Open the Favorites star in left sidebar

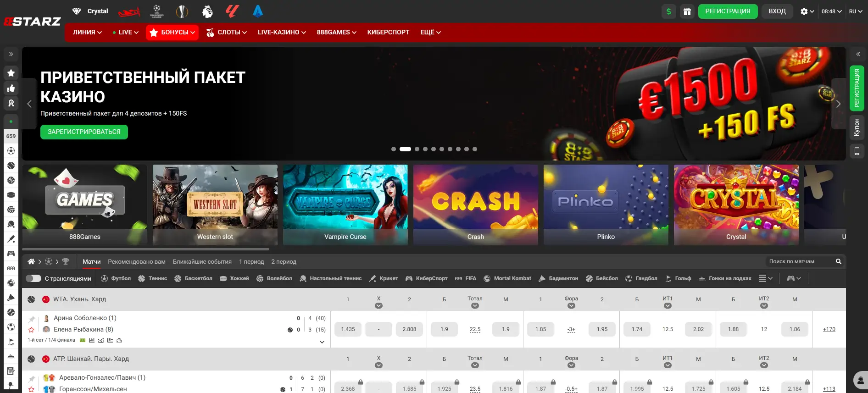point(11,73)
